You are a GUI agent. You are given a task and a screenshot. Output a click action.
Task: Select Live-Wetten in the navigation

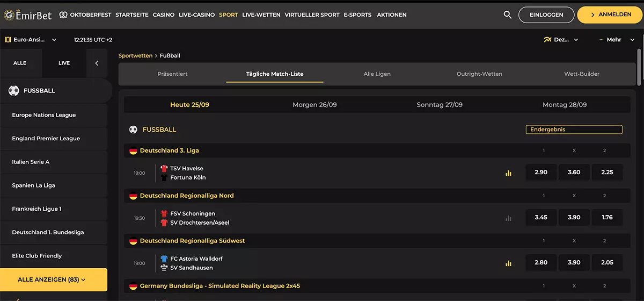point(261,15)
